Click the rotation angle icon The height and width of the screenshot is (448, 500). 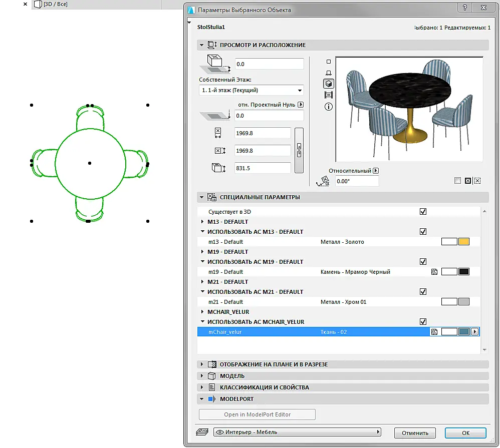point(323,181)
